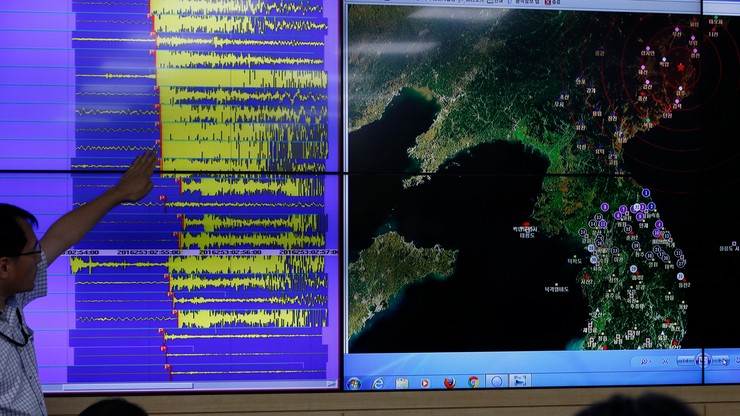740x416 pixels.
Task: Click the actual size button in Photo Viewer
Action: pos(665,362)
